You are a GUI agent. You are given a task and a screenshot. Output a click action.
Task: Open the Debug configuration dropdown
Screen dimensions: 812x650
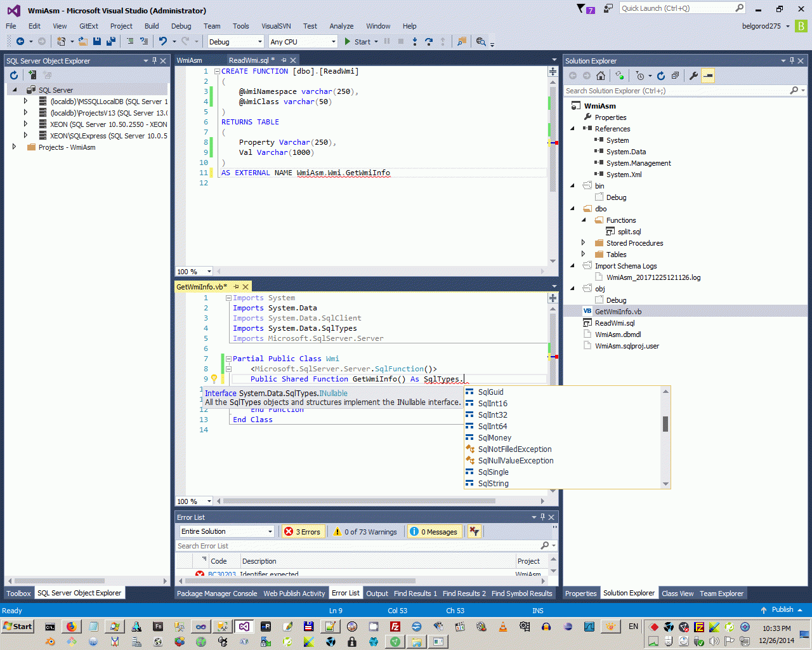click(235, 42)
